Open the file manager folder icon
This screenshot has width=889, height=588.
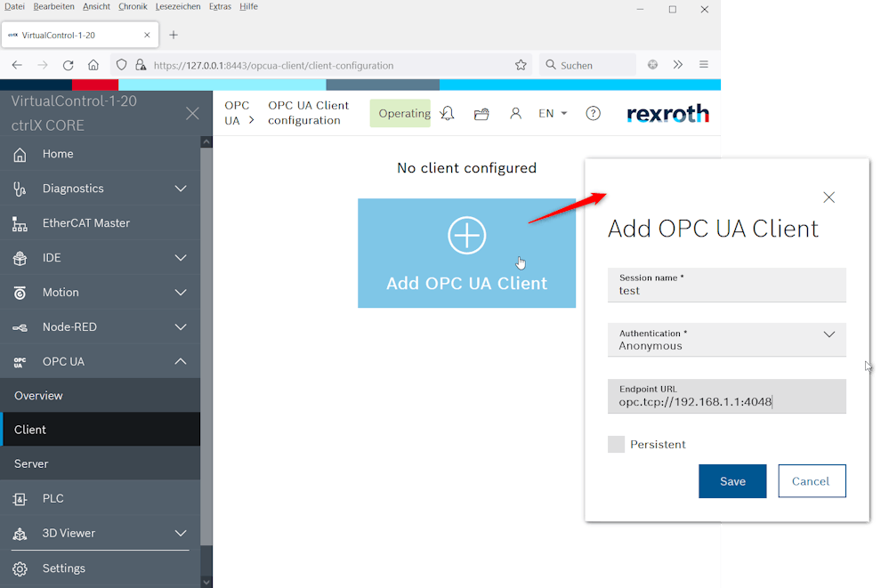pos(481,114)
